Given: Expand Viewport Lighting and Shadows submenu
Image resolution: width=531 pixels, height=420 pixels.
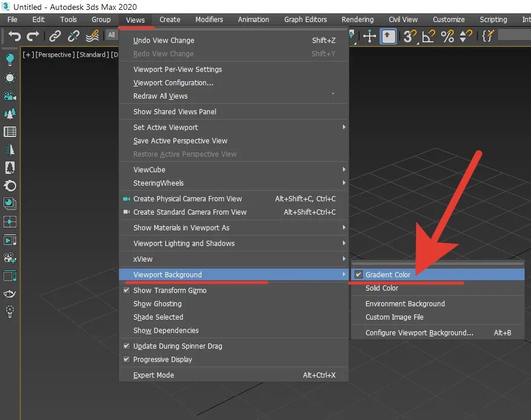Looking at the screenshot, I should click(x=234, y=243).
